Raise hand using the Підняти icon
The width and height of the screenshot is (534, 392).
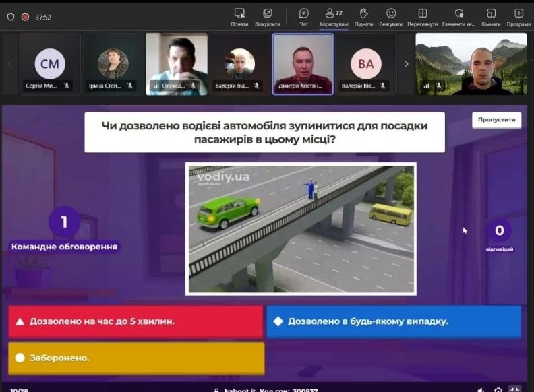click(x=363, y=16)
